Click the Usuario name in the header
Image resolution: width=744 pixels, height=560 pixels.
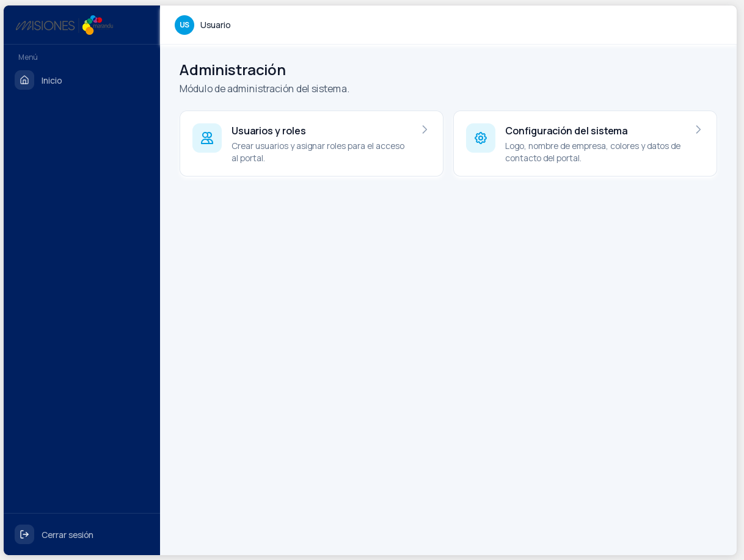[x=216, y=25]
